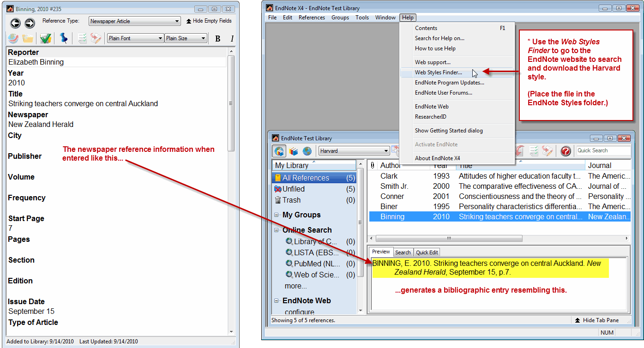
Task: Open the Reference Type dropdown
Action: pyautogui.click(x=134, y=21)
